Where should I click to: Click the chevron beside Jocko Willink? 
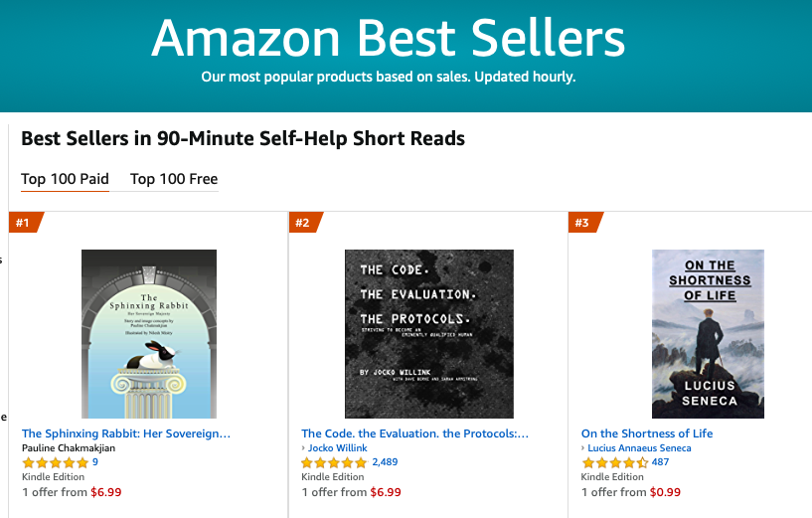[304, 448]
